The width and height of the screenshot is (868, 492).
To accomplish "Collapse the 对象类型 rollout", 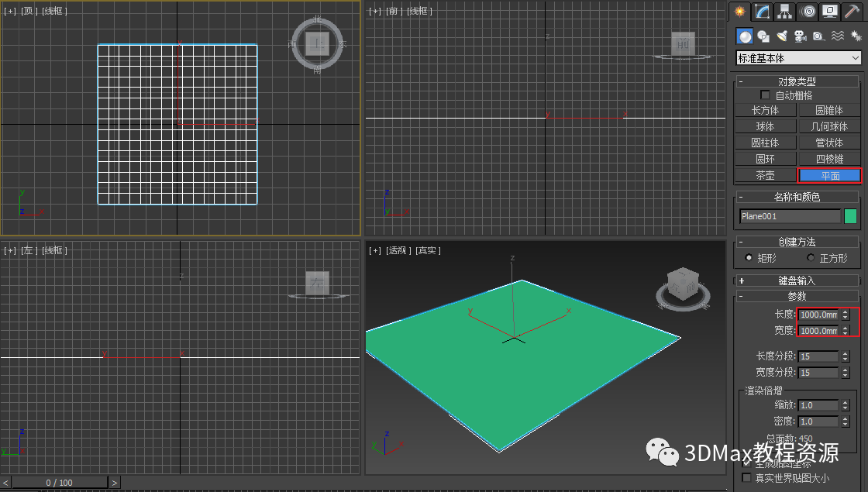I will click(x=797, y=81).
